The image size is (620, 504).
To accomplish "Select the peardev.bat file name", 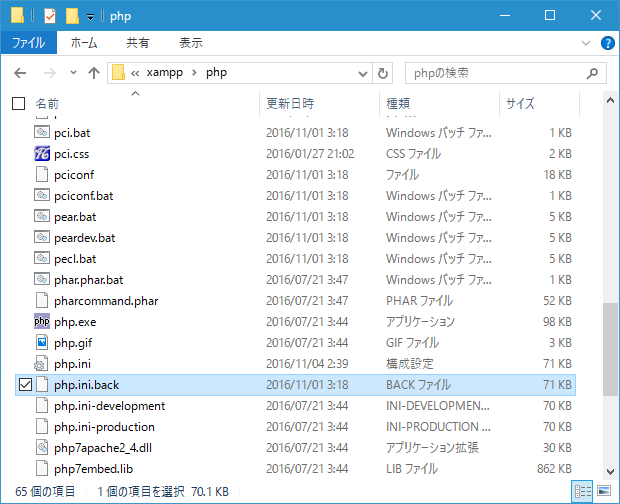I will (85, 238).
